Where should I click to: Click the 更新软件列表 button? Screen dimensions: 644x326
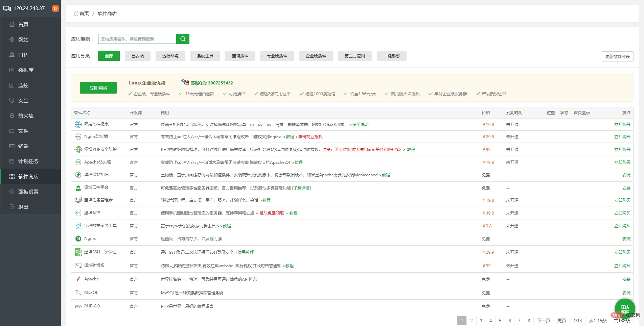[618, 56]
